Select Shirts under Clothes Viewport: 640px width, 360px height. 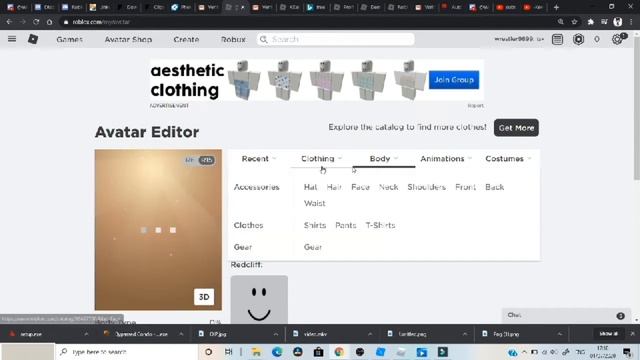pyautogui.click(x=315, y=225)
